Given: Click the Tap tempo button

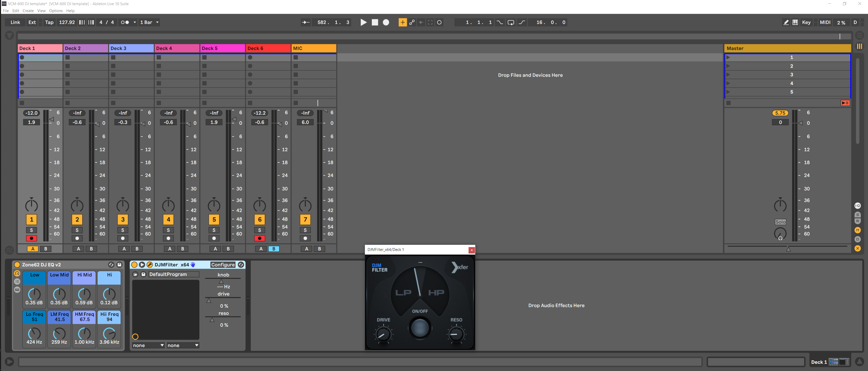Looking at the screenshot, I should (x=49, y=22).
